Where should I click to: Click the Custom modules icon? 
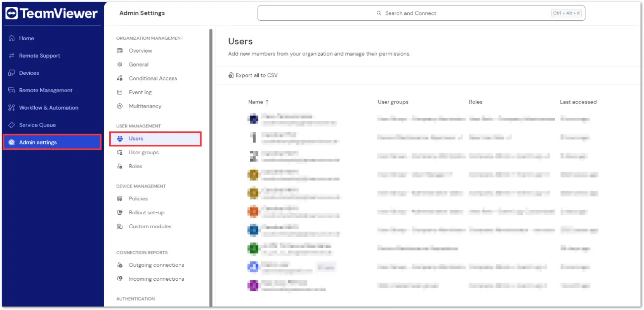(x=120, y=226)
